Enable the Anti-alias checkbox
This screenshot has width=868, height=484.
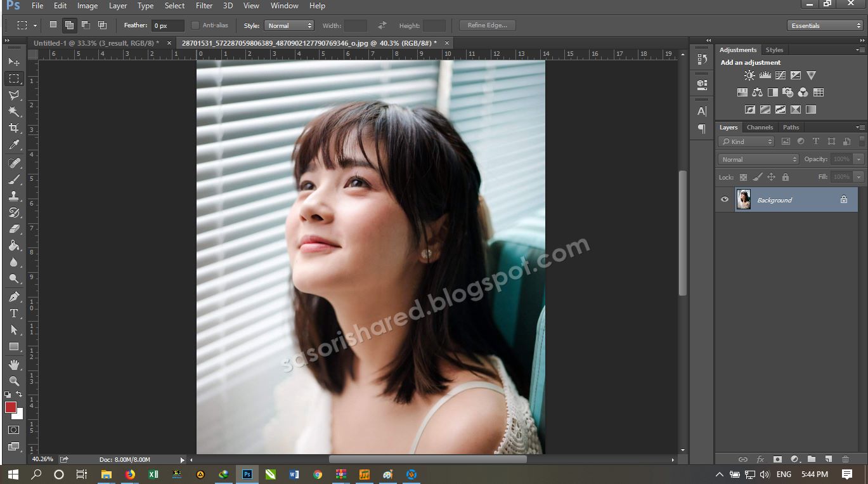(x=195, y=25)
